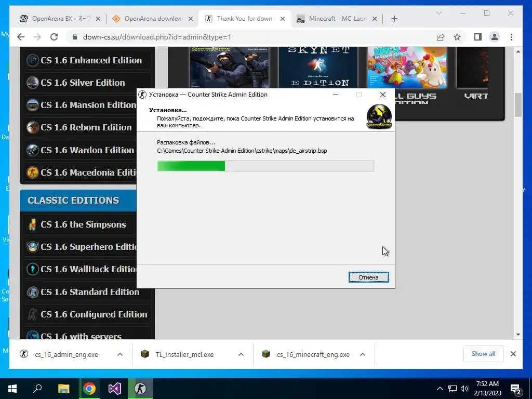Open the tab search chevron
Screen dimensions: 532x399
point(438,13)
